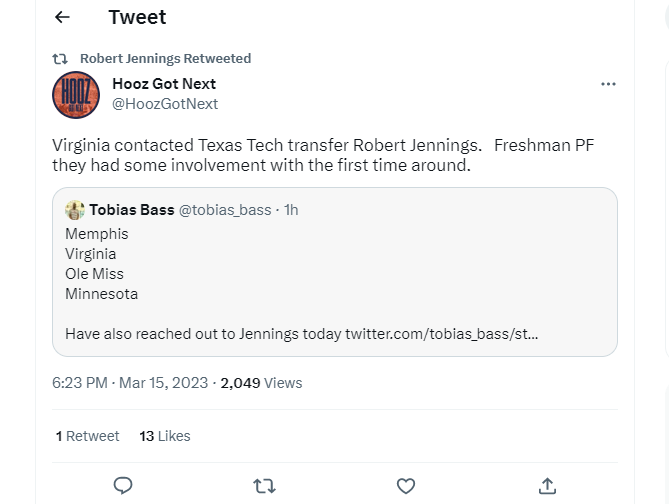
Task: Click Tobias Bass name in quote
Action: tap(131, 210)
